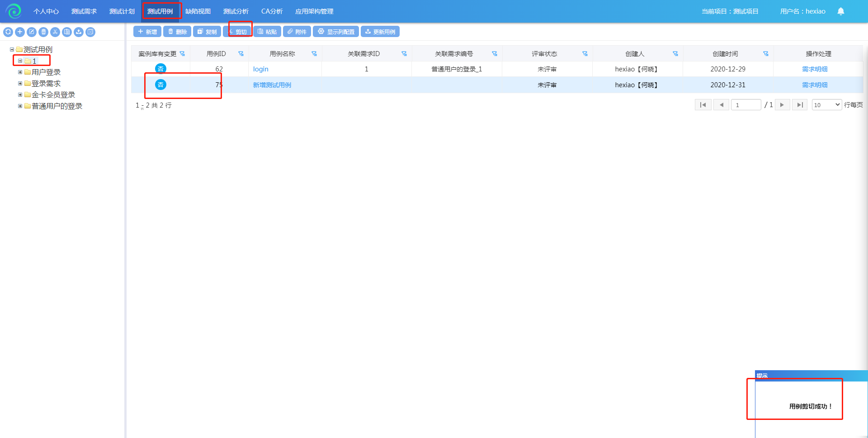Go to the last page button
The width and height of the screenshot is (868, 438).
click(799, 105)
